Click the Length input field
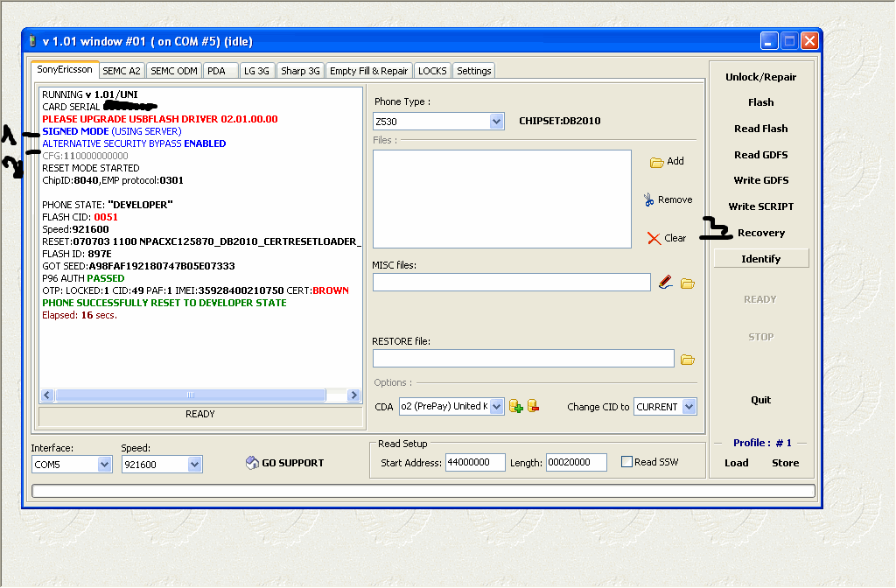This screenshot has height=588, width=896. coord(576,462)
